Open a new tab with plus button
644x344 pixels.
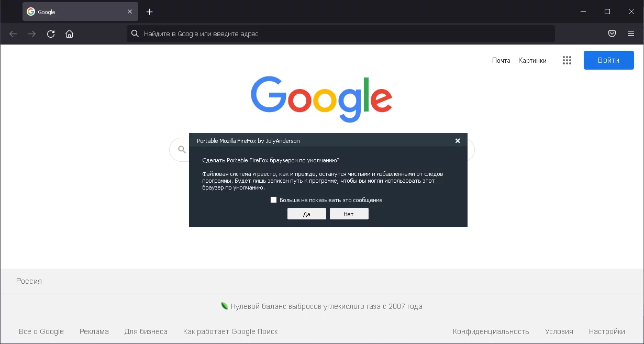(150, 12)
